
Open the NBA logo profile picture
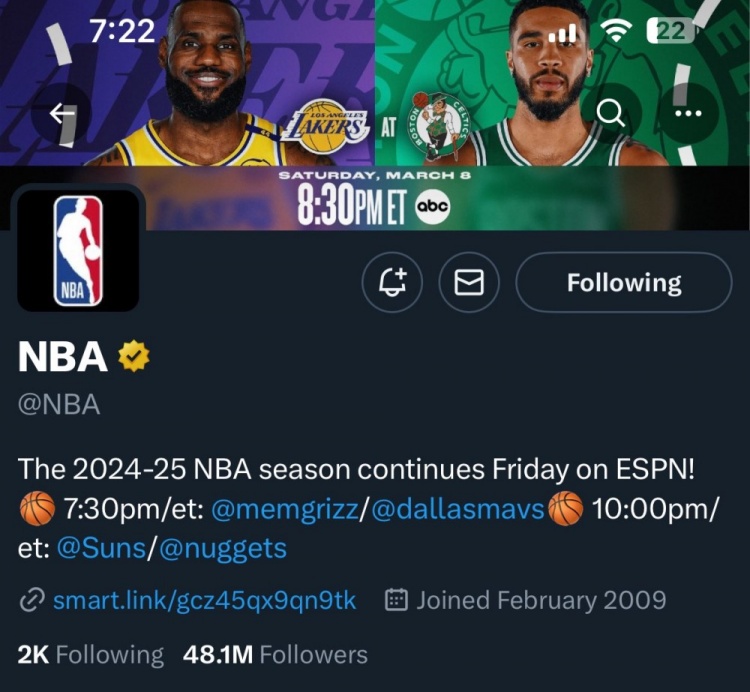tap(78, 250)
